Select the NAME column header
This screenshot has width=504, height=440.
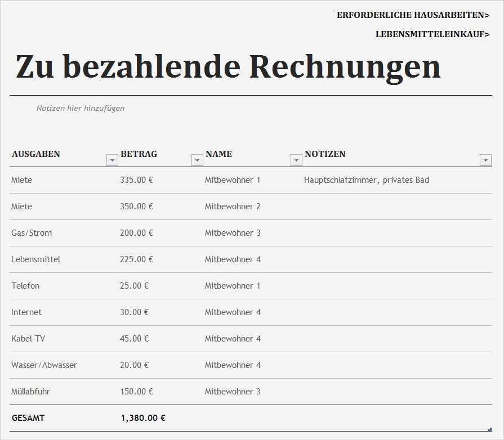click(x=219, y=154)
